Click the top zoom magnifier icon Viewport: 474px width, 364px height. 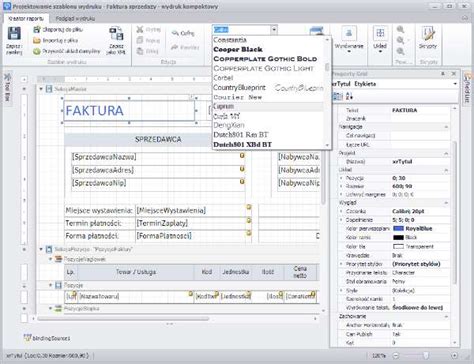(400, 30)
